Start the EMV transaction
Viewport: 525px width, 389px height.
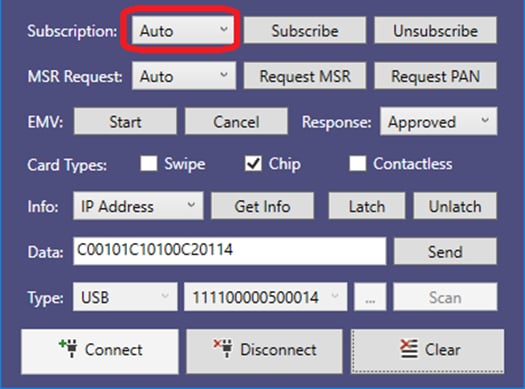click(125, 122)
